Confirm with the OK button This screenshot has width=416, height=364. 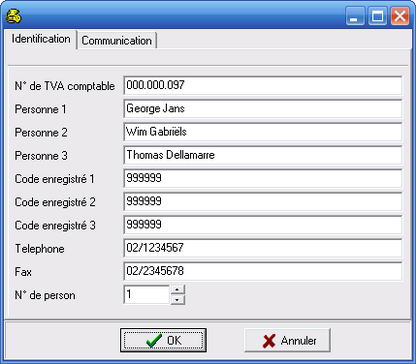163,340
